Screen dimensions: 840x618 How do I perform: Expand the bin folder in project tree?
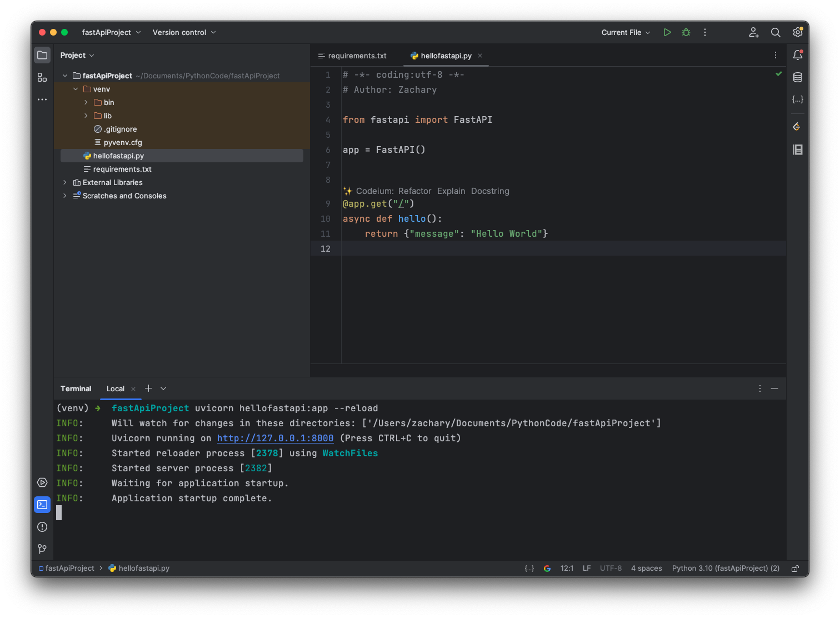tap(86, 102)
